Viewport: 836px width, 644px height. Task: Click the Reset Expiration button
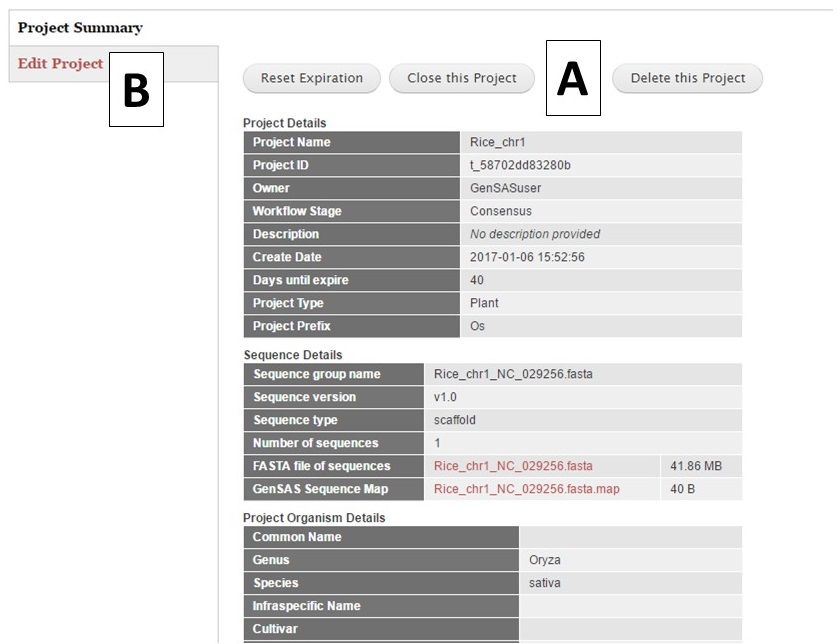point(311,78)
